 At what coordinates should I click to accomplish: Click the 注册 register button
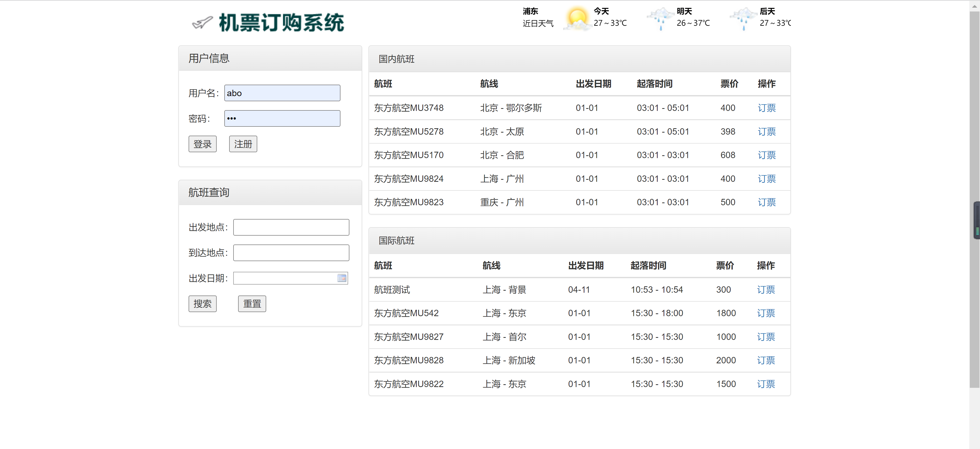click(243, 144)
